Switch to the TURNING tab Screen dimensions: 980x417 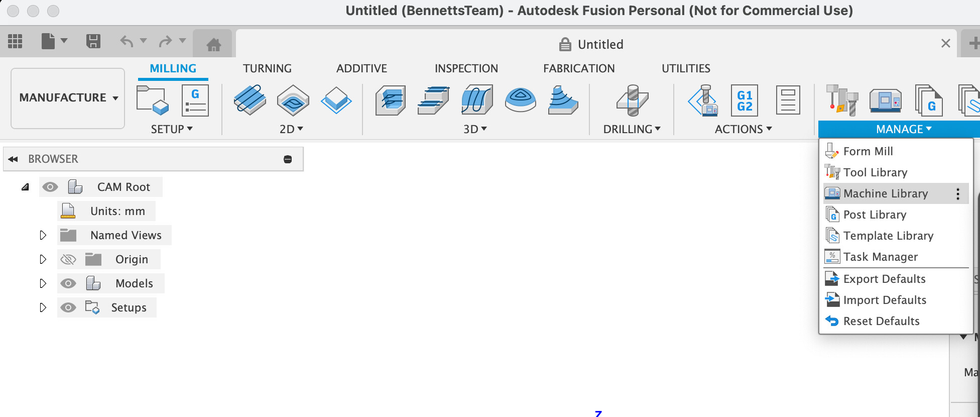point(267,68)
